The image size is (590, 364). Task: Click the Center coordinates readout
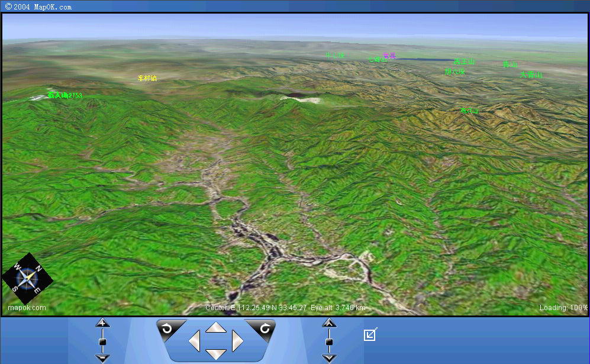(256, 308)
